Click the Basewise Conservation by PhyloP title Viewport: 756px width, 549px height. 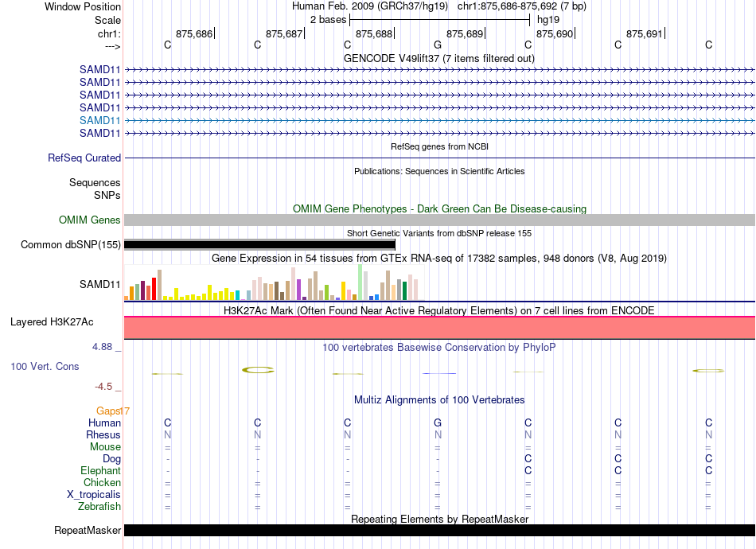coord(439,348)
